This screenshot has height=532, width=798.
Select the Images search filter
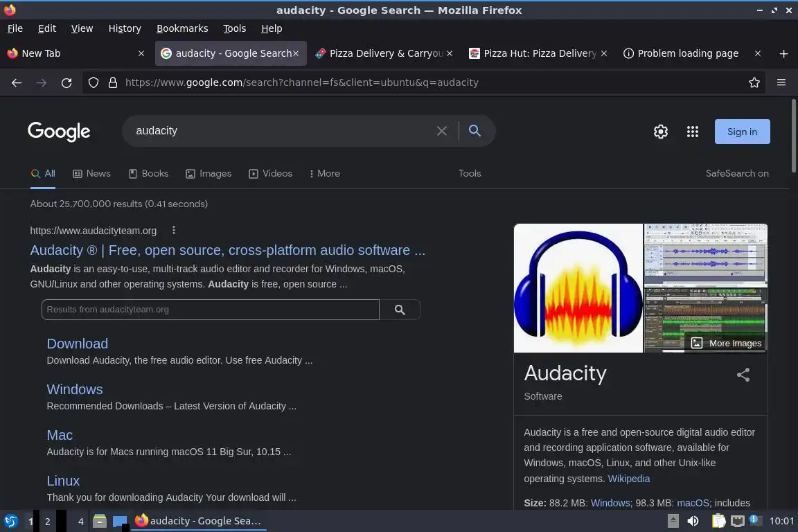point(208,174)
